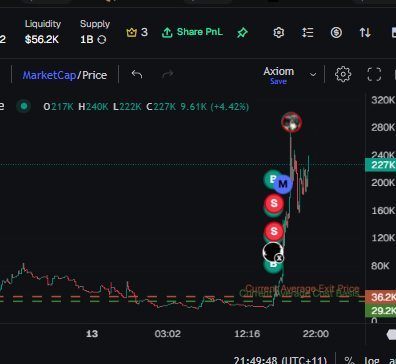Toggle the percent scale option
The width and height of the screenshot is (396, 364).
[x=349, y=360]
